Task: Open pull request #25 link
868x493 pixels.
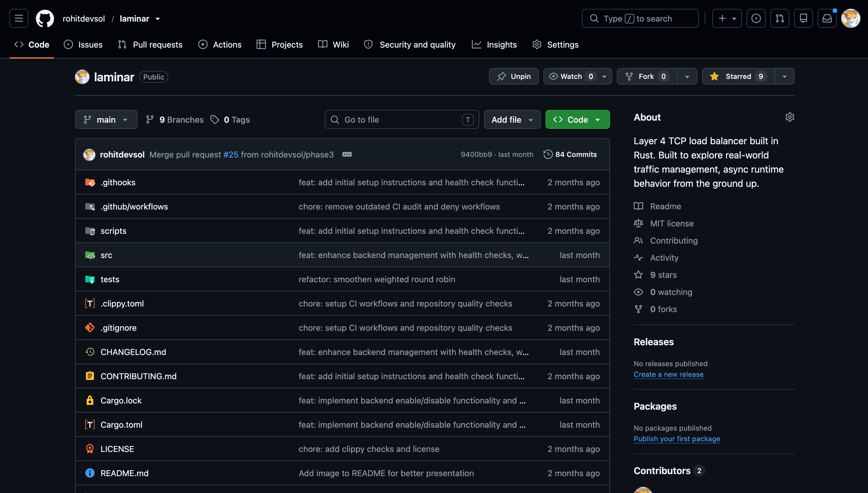Action: point(231,154)
